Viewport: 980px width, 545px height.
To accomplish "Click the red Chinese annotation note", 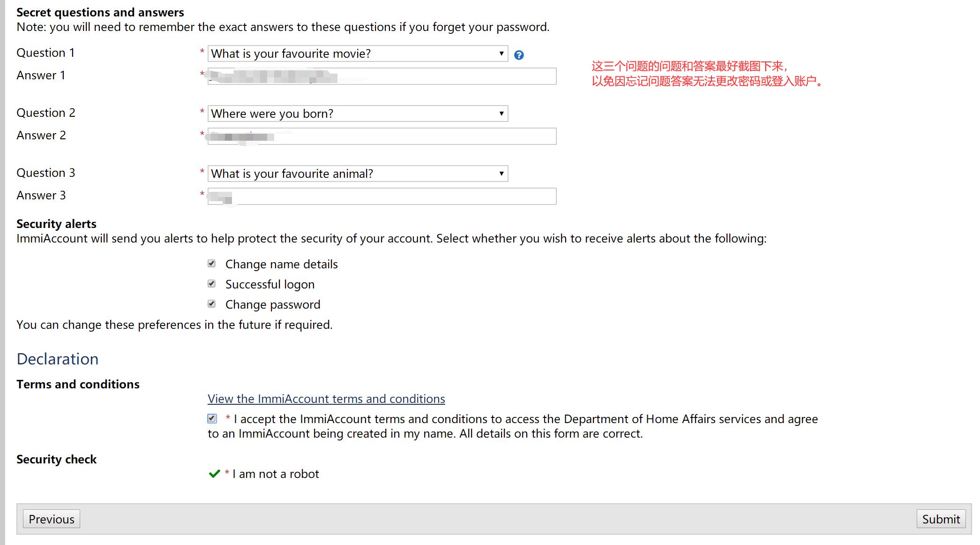I will point(707,74).
